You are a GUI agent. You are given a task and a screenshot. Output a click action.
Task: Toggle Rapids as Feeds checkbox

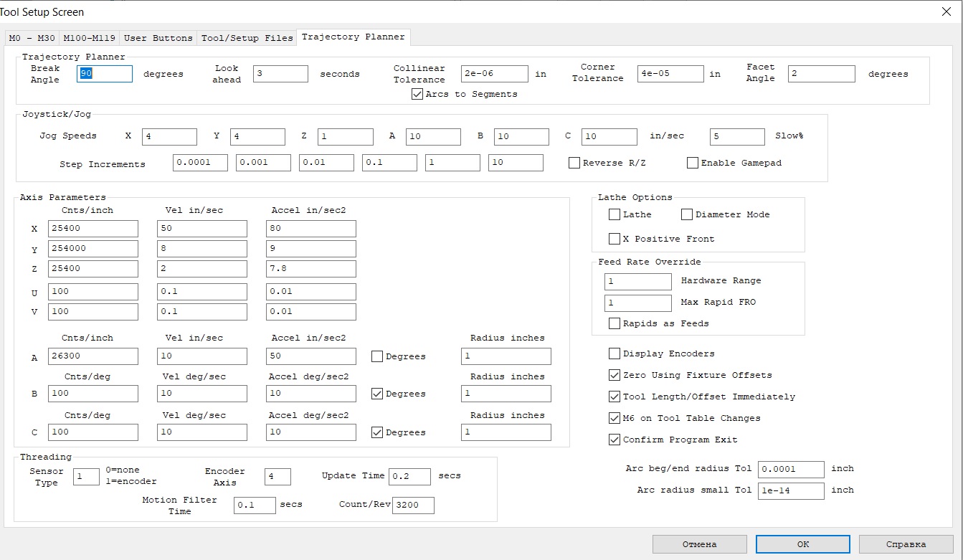pos(615,323)
